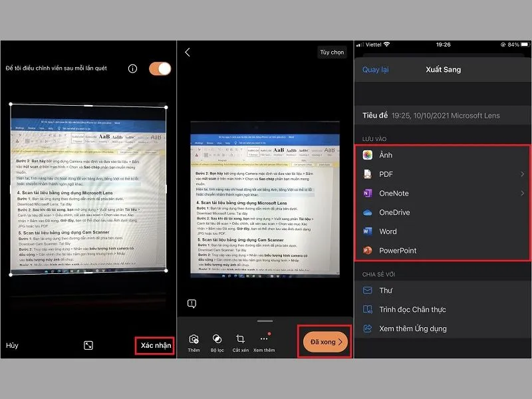The height and width of the screenshot is (399, 532).
Task: Share via Thư mail
Action: (442, 291)
